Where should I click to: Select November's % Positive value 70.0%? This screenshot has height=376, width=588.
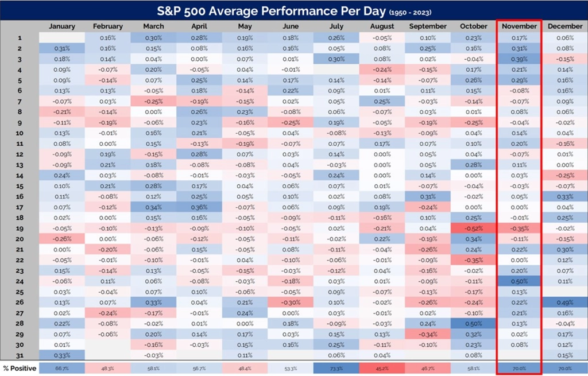click(x=519, y=369)
